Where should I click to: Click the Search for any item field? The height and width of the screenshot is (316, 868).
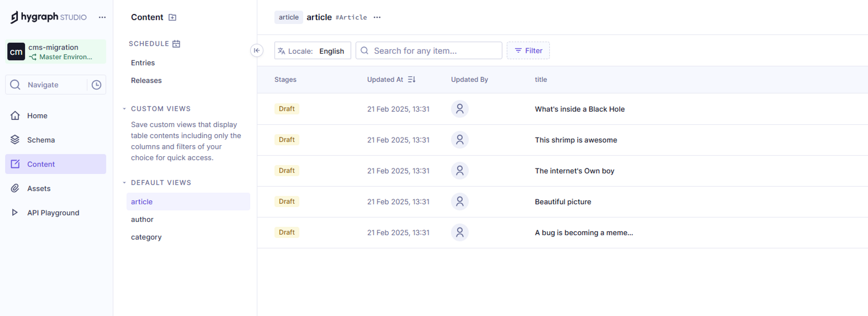(x=429, y=51)
